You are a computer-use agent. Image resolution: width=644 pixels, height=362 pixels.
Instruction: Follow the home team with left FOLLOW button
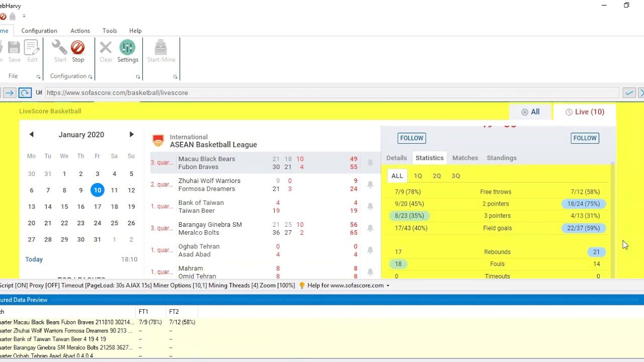[x=412, y=138]
